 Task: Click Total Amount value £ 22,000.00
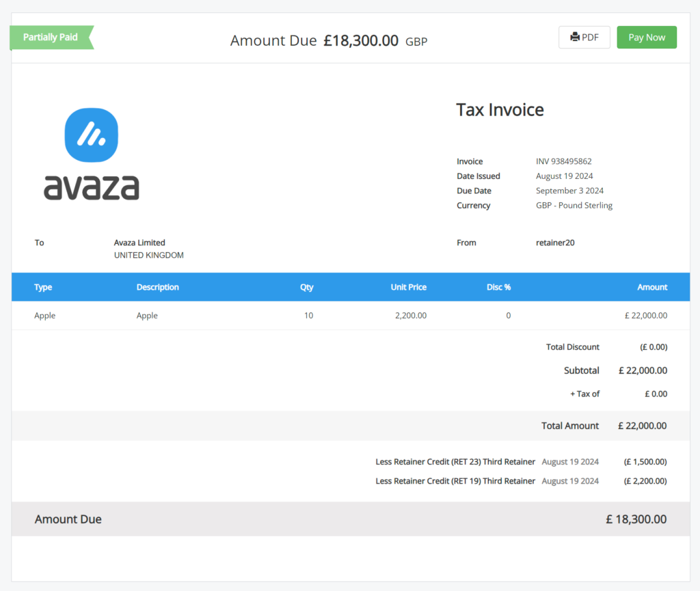point(643,426)
